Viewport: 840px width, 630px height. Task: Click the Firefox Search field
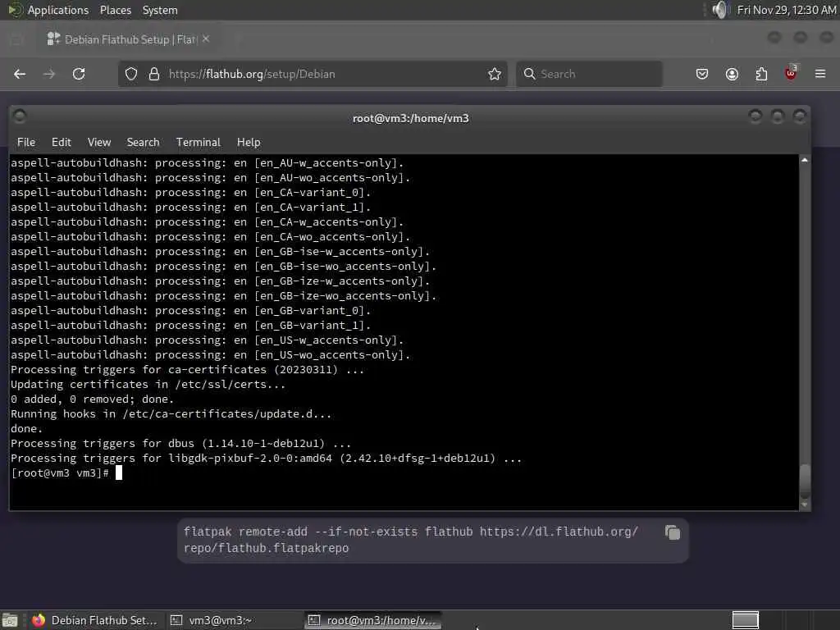coord(589,74)
